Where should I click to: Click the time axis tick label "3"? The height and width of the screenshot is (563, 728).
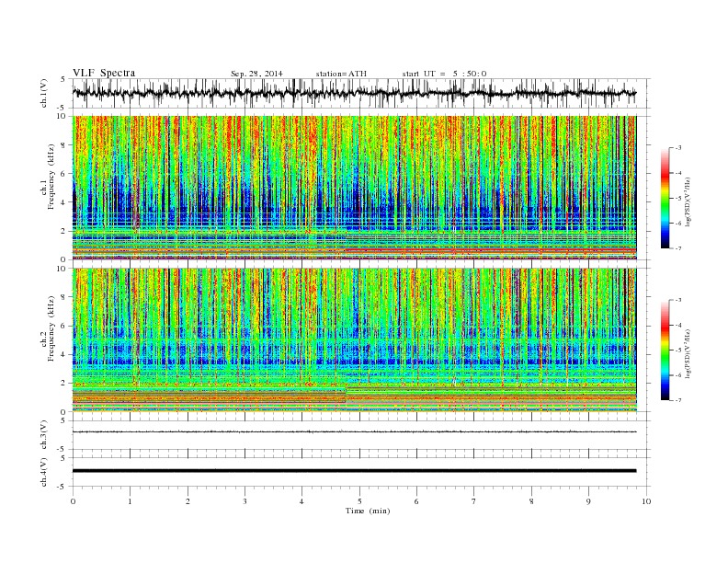(245, 501)
